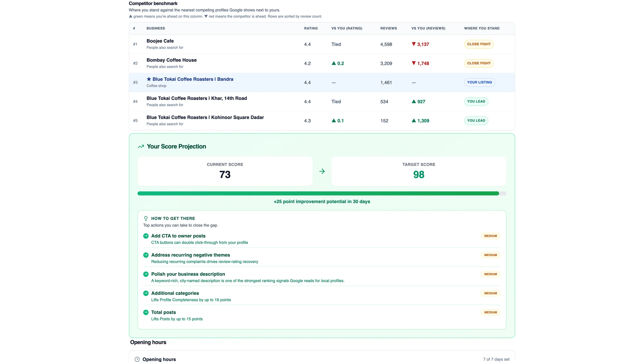
Task: Click the arrow icon between current and target score
Action: 322,171
